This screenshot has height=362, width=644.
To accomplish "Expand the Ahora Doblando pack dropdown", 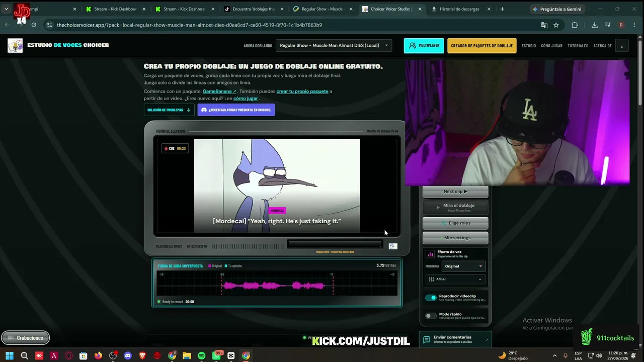I will [x=334, y=45].
